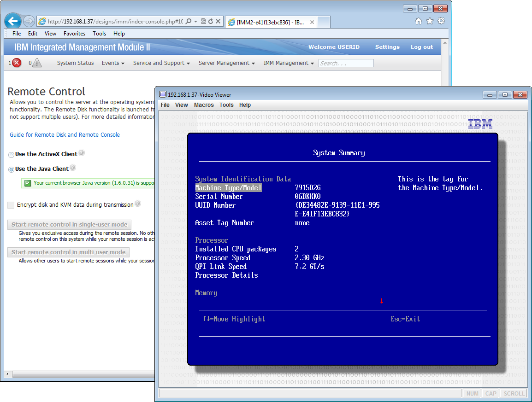Click the IMM Search input field

346,64
